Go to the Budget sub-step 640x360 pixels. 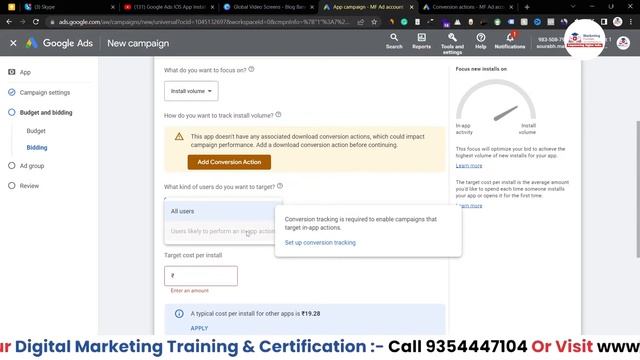point(36,131)
